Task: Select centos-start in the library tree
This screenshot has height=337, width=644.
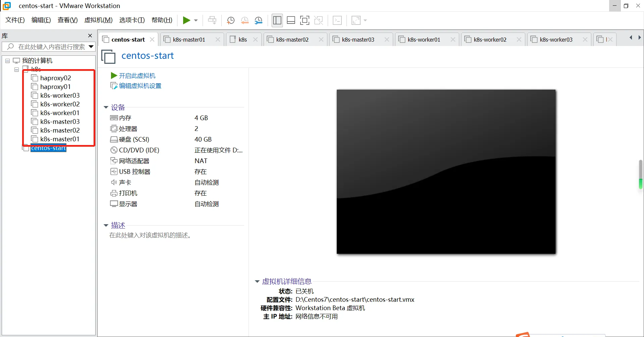Action: (x=48, y=148)
